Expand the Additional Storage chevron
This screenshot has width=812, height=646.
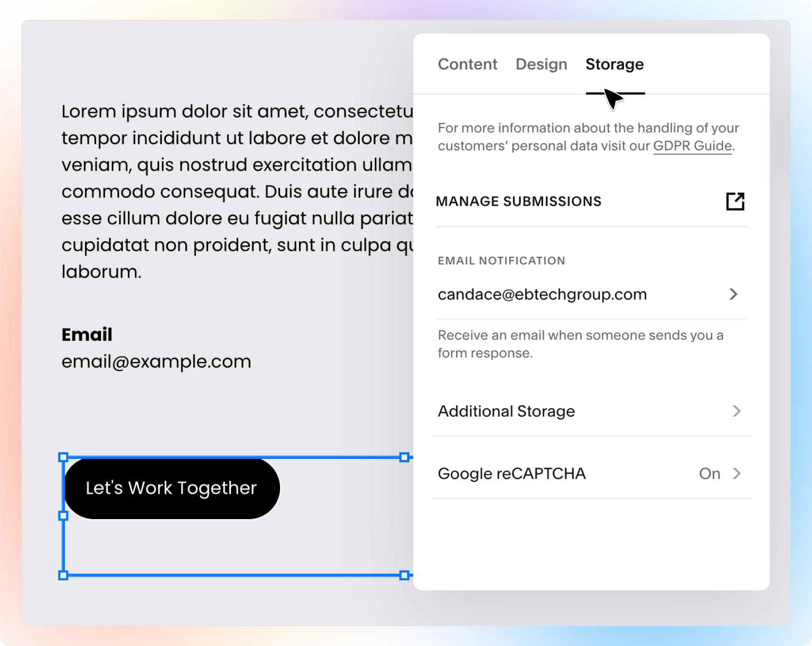[737, 411]
